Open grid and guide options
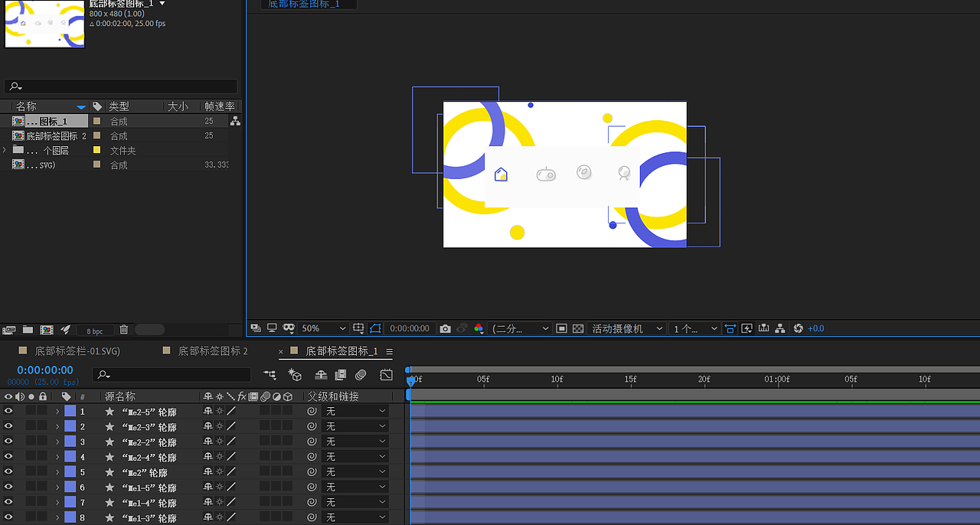The image size is (980, 525). [358, 328]
